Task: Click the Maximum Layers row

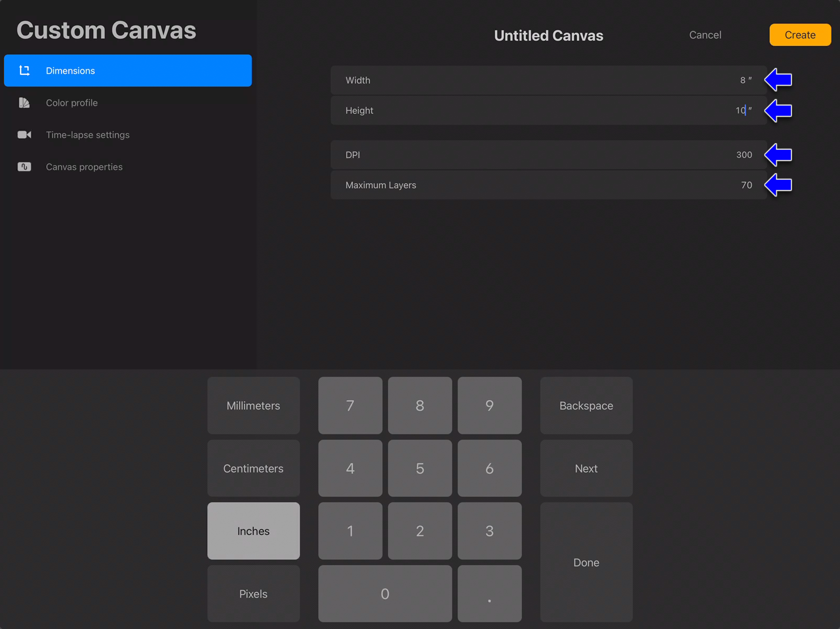Action: pyautogui.click(x=548, y=185)
